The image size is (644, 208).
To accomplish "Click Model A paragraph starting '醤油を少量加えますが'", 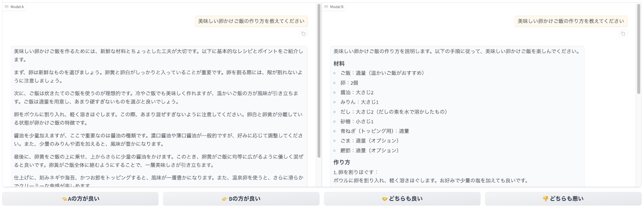I will pos(159,139).
